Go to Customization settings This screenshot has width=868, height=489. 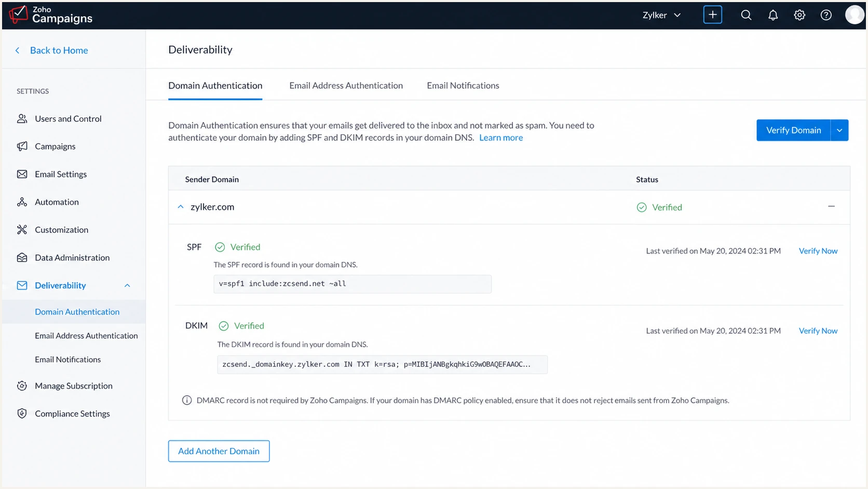tap(61, 230)
